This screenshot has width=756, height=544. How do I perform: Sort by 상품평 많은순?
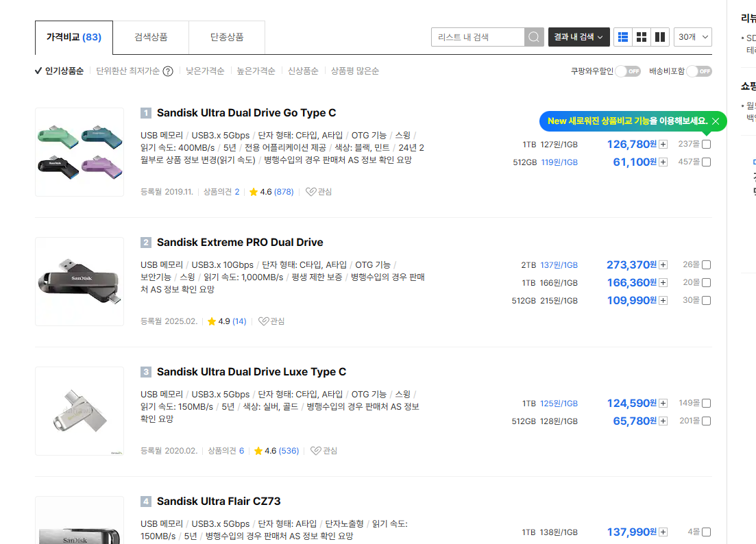pyautogui.click(x=355, y=71)
